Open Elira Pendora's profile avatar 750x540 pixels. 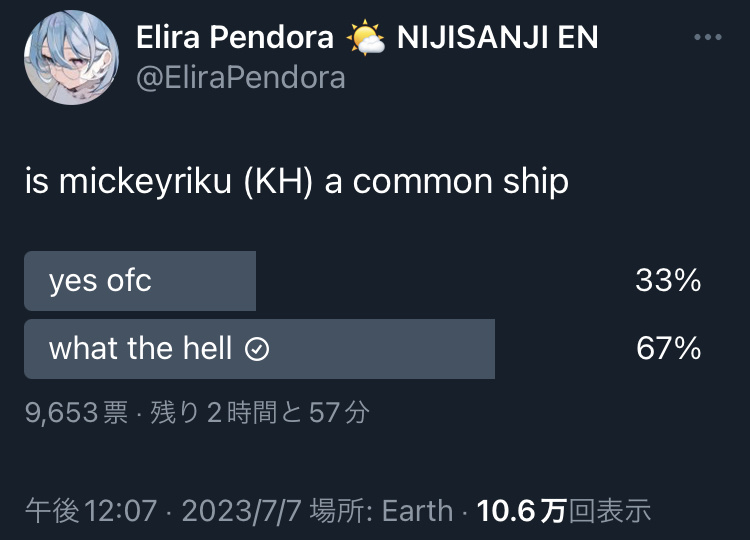[x=72, y=57]
